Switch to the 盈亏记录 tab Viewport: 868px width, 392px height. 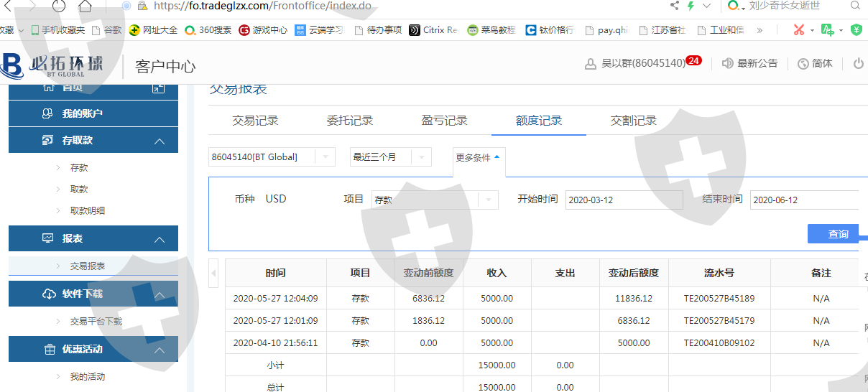pyautogui.click(x=444, y=121)
